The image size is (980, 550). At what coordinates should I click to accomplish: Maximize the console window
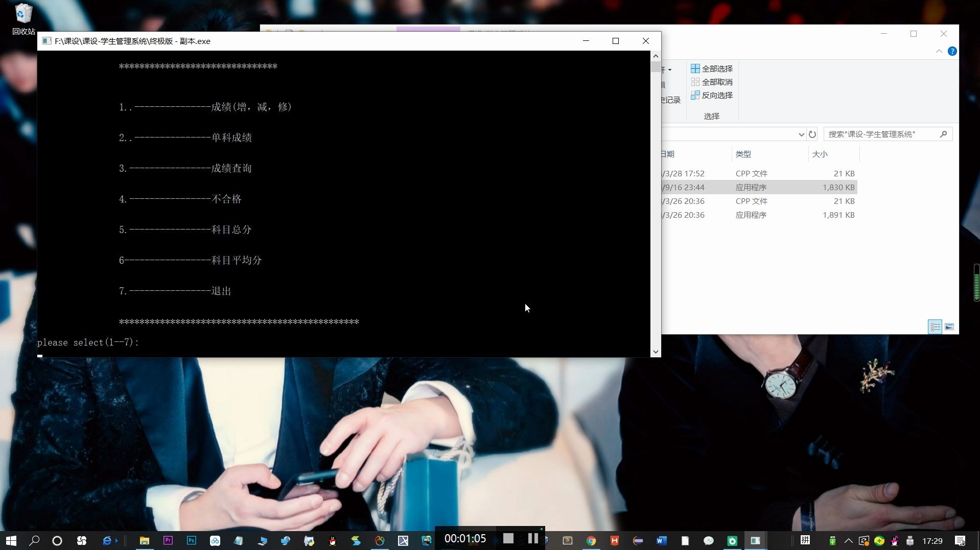pos(616,41)
